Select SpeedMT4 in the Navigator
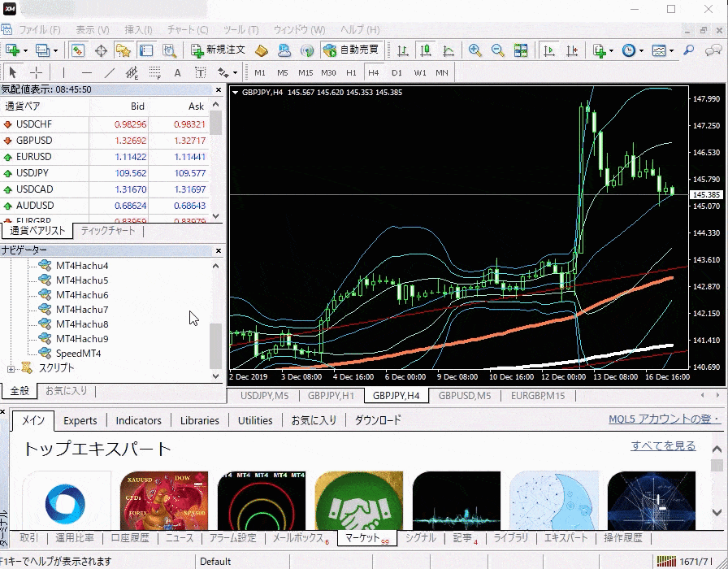The image size is (728, 569). pos(78,354)
